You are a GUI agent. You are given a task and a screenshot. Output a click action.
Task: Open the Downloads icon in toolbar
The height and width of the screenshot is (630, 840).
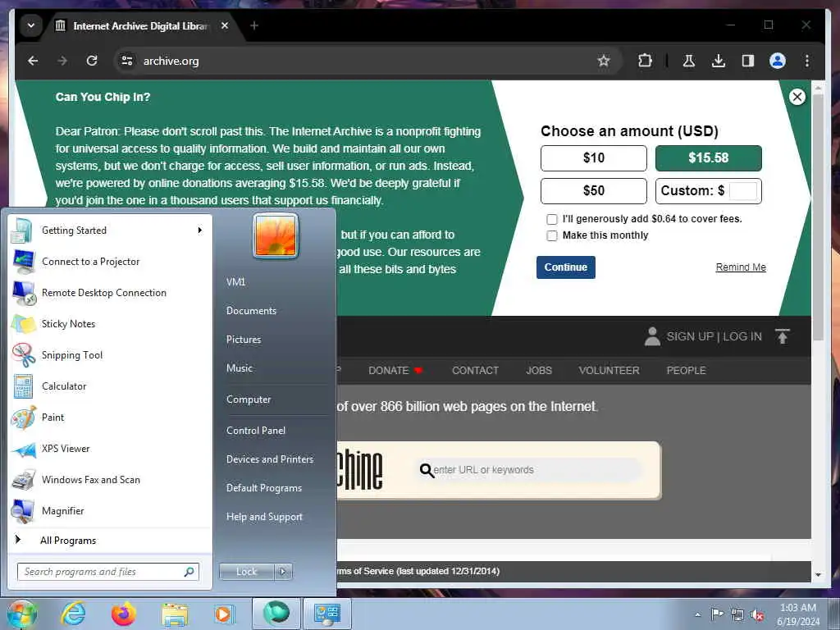(x=719, y=61)
